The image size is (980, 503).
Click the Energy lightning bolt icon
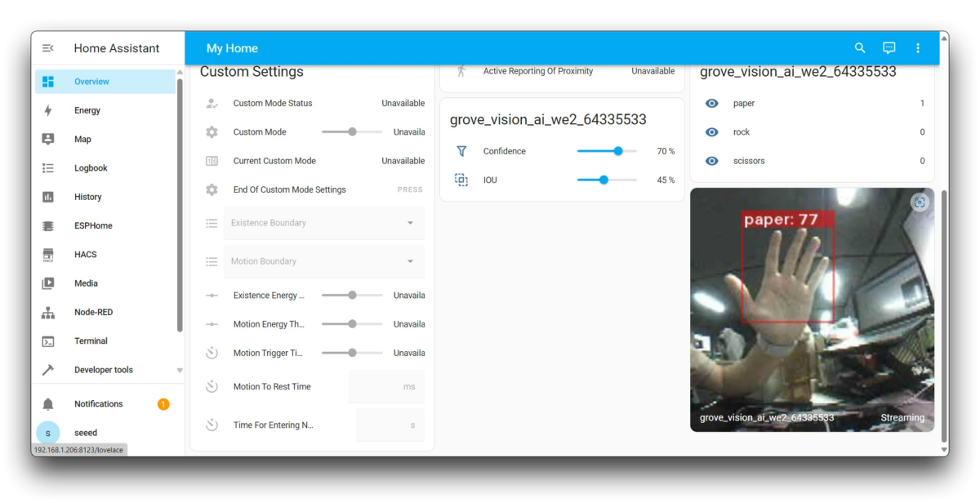(x=49, y=110)
